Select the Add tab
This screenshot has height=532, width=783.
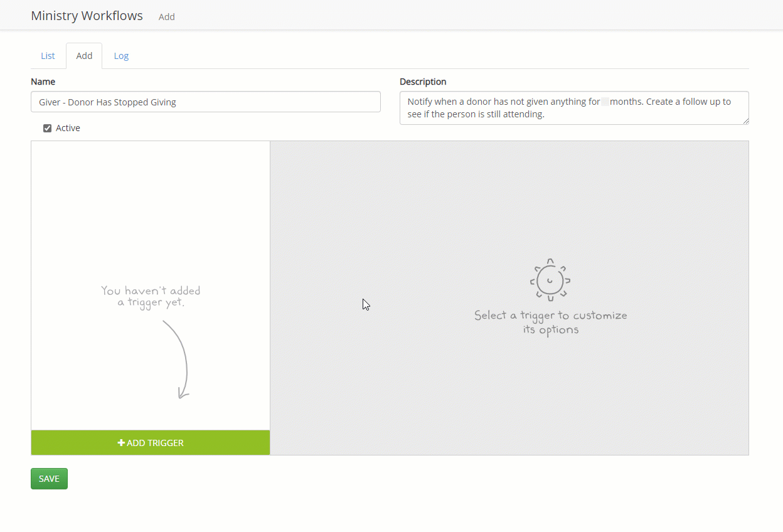(84, 56)
